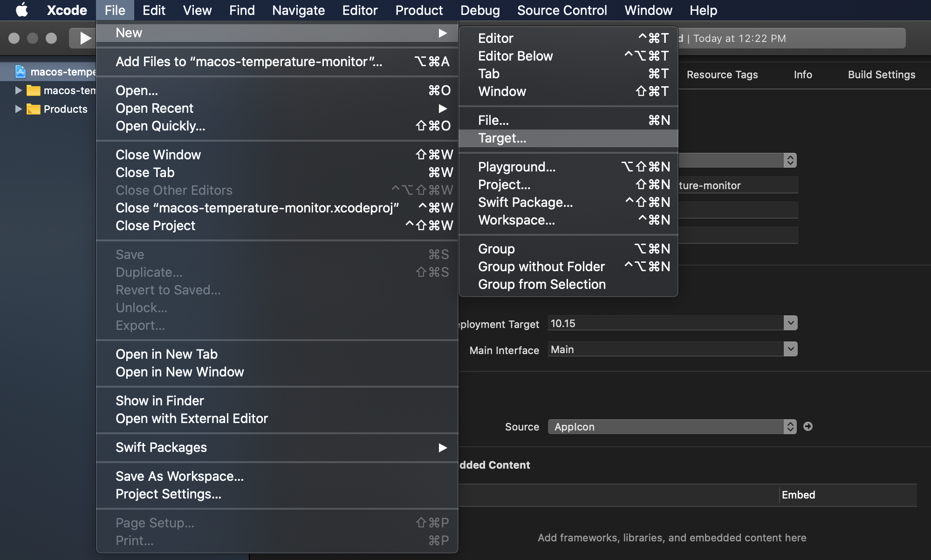Viewport: 931px width, 560px height.
Task: Click Show in Finder
Action: pyautogui.click(x=277, y=401)
